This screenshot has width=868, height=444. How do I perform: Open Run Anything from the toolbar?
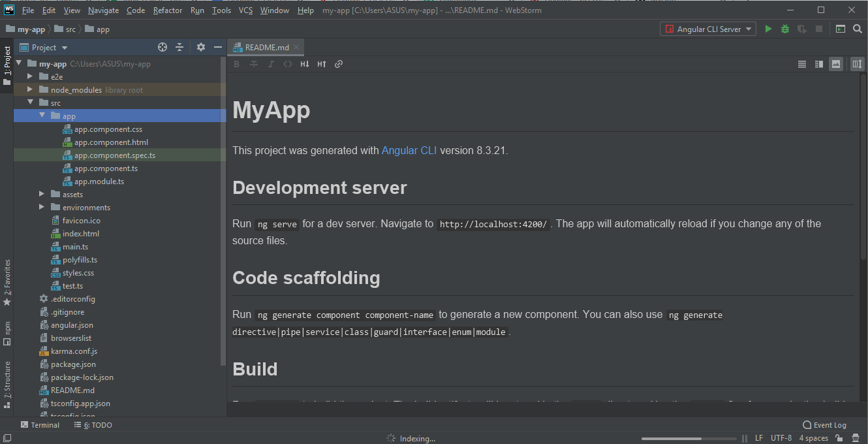pos(841,29)
